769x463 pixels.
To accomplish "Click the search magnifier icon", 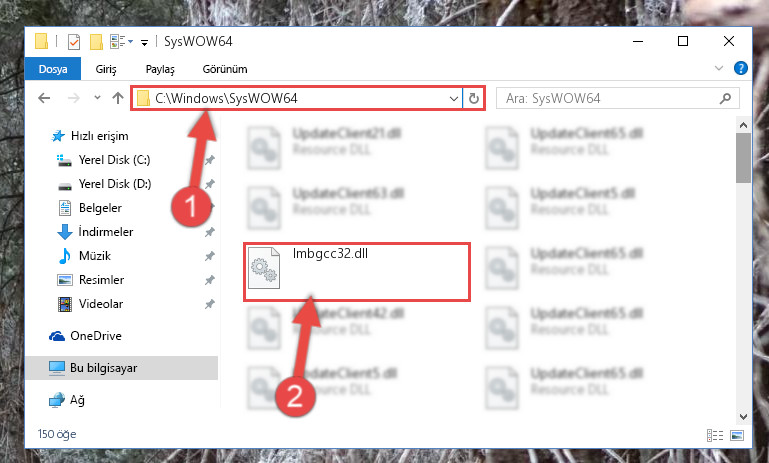I will pos(725,99).
